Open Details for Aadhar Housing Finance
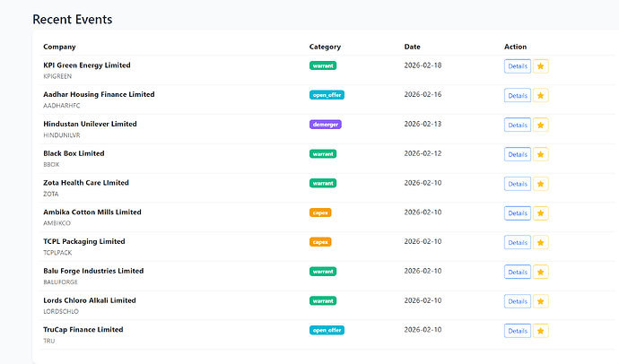 517,96
